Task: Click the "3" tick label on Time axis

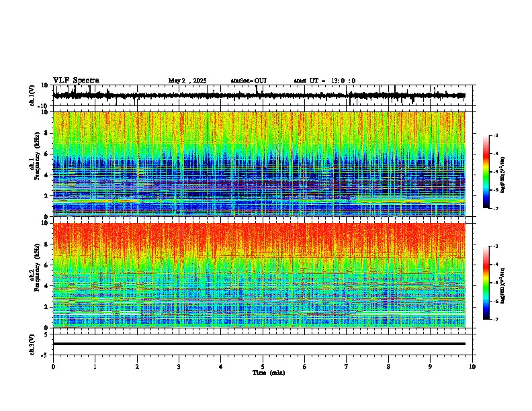Action: [179, 367]
